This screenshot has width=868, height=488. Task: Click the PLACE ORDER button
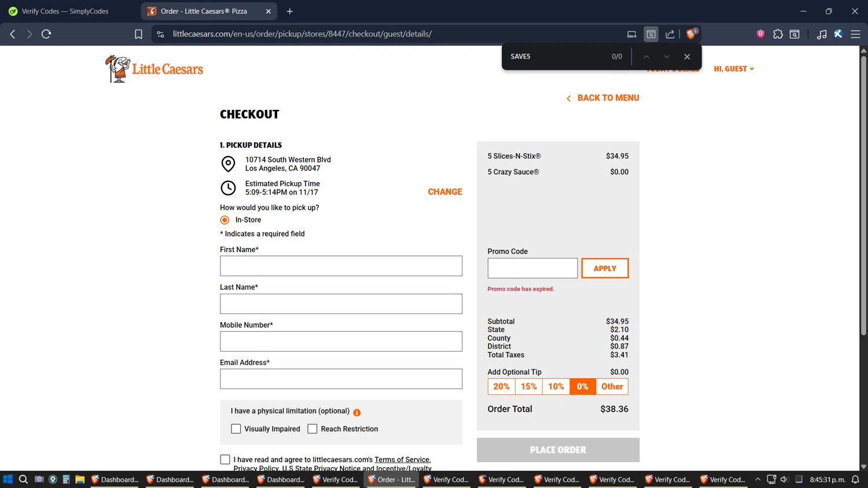[x=558, y=450]
